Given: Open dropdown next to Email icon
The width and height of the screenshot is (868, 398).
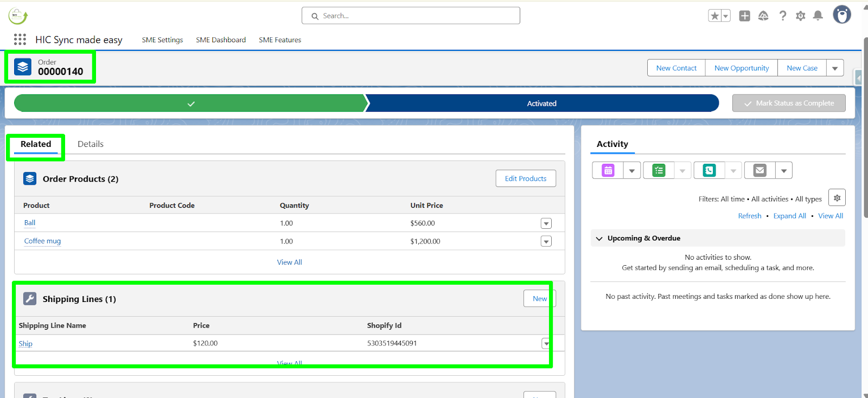Looking at the screenshot, I should 784,171.
